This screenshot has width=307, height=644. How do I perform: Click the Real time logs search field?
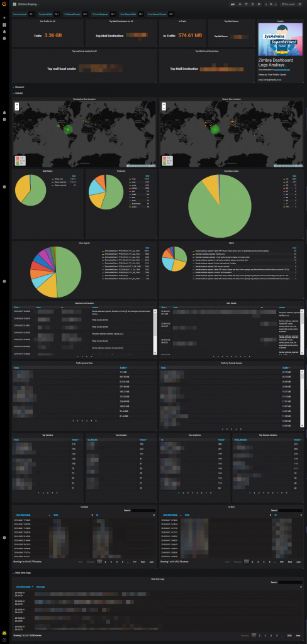pyautogui.click(x=291, y=582)
